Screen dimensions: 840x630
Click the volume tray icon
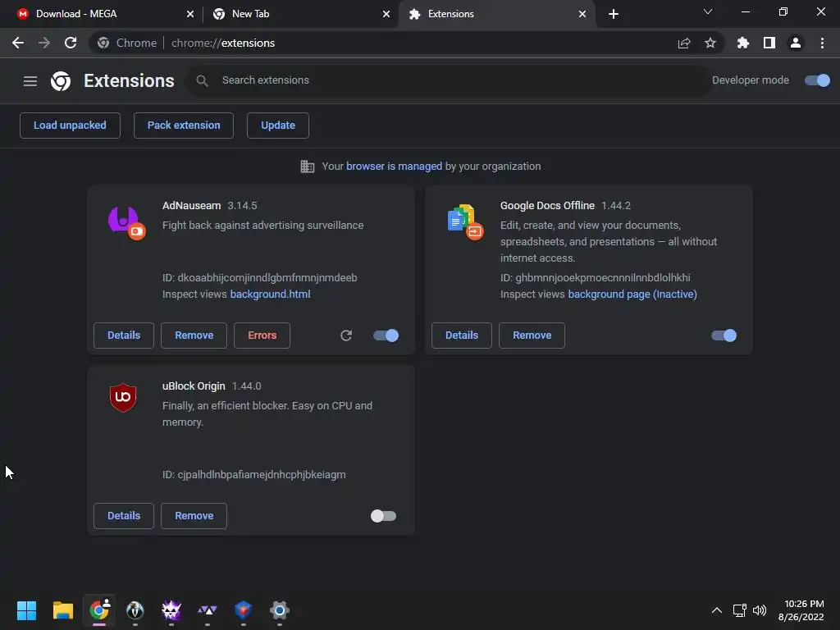[x=760, y=610]
